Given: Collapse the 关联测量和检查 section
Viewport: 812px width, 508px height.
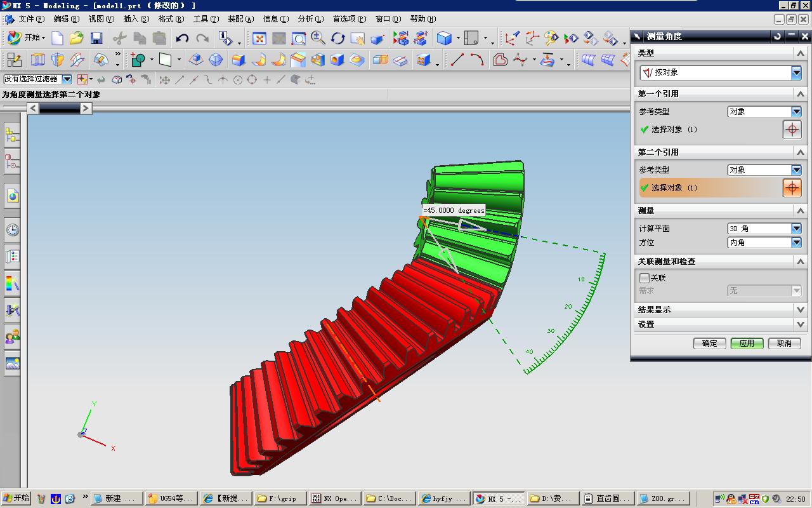Looking at the screenshot, I should (x=800, y=262).
